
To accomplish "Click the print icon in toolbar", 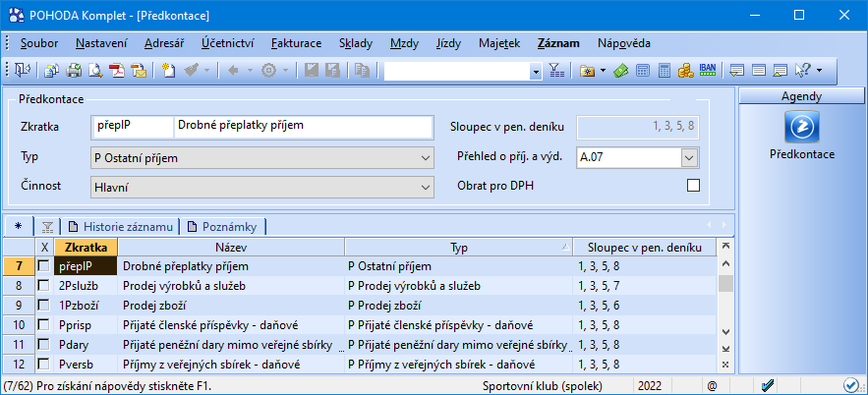I will (74, 71).
